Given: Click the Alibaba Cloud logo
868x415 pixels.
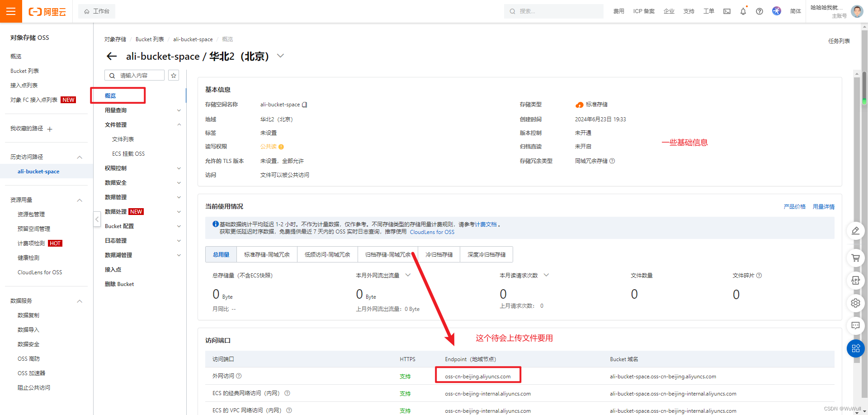Looking at the screenshot, I should pyautogui.click(x=47, y=12).
